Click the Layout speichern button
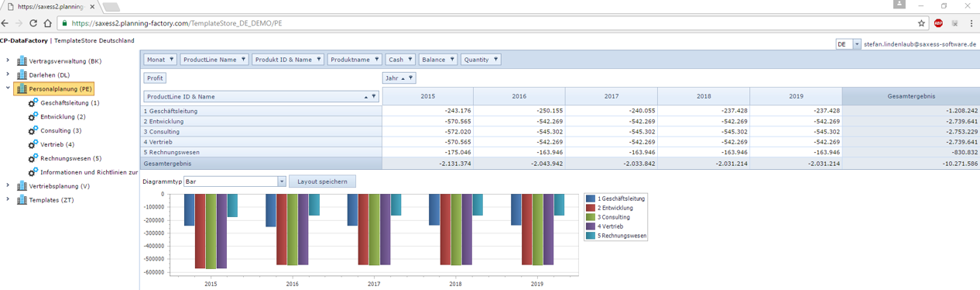The width and height of the screenshot is (980, 290). pyautogui.click(x=323, y=181)
